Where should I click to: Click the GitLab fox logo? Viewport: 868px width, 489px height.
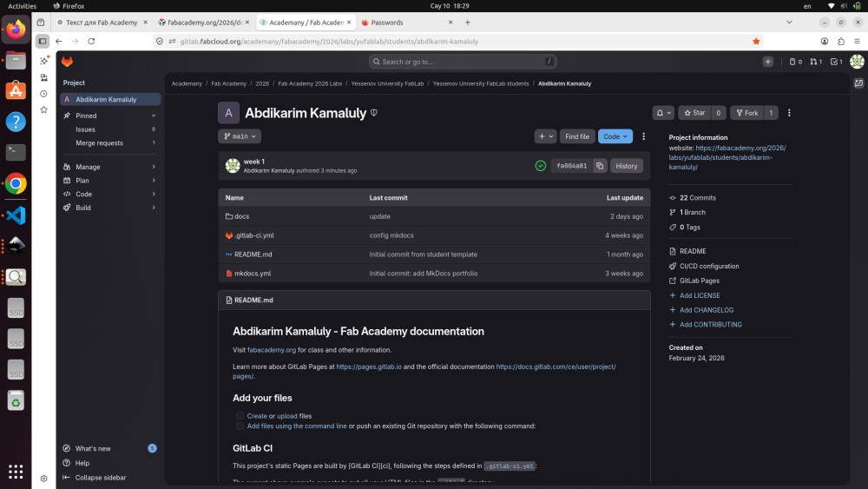pyautogui.click(x=67, y=62)
